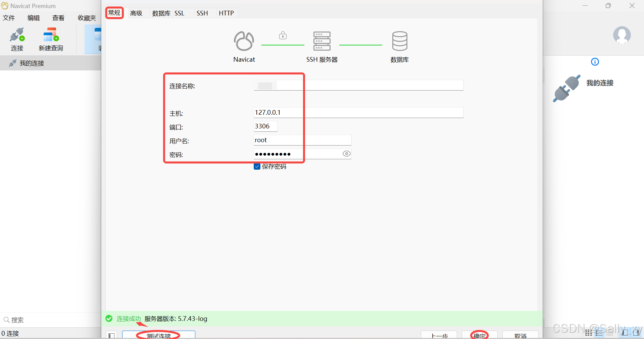Click the 0 连接 status bar entry

pyautogui.click(x=10, y=333)
